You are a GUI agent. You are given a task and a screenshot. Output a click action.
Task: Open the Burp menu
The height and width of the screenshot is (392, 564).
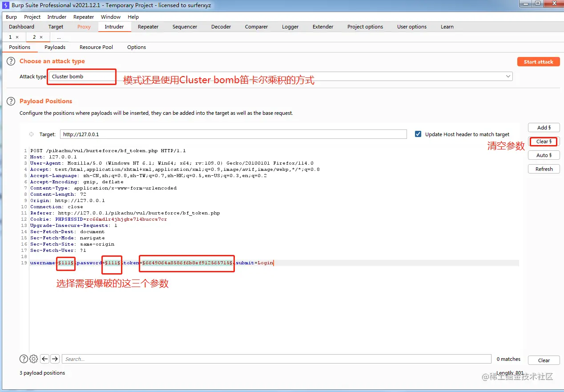coord(12,17)
